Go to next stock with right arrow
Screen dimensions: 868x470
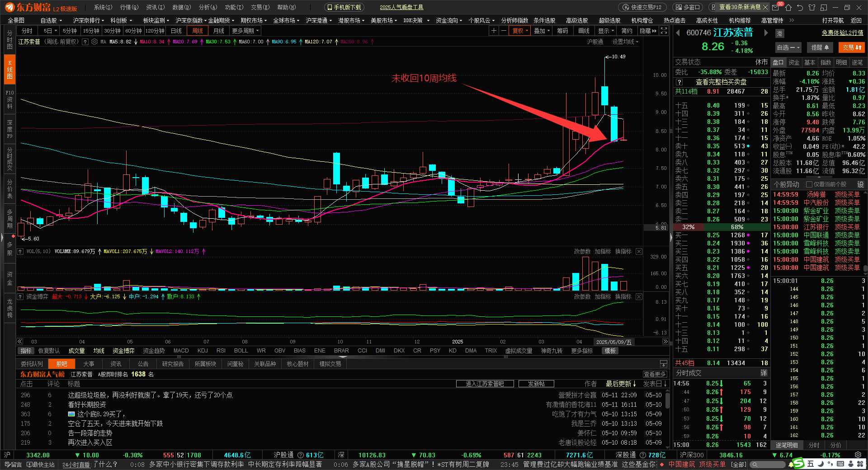click(766, 33)
